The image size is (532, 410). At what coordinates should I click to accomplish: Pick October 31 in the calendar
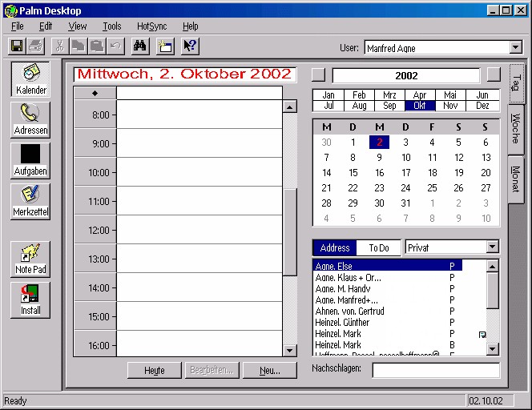405,203
